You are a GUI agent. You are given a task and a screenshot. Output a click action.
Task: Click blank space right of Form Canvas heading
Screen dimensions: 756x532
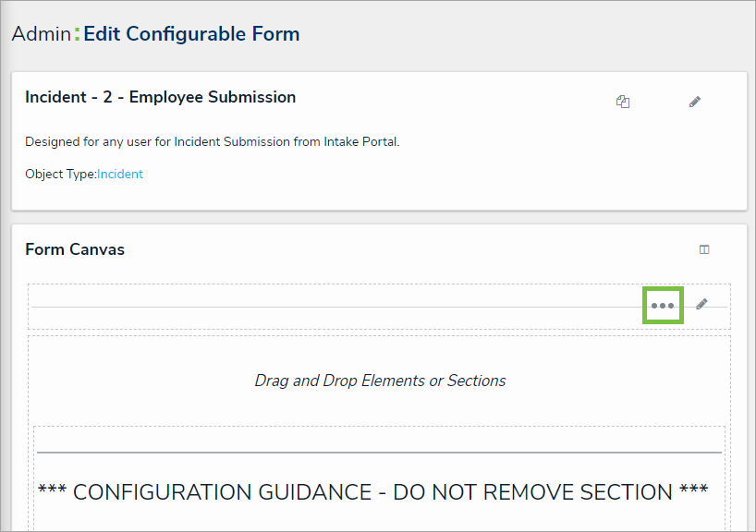pos(416,249)
